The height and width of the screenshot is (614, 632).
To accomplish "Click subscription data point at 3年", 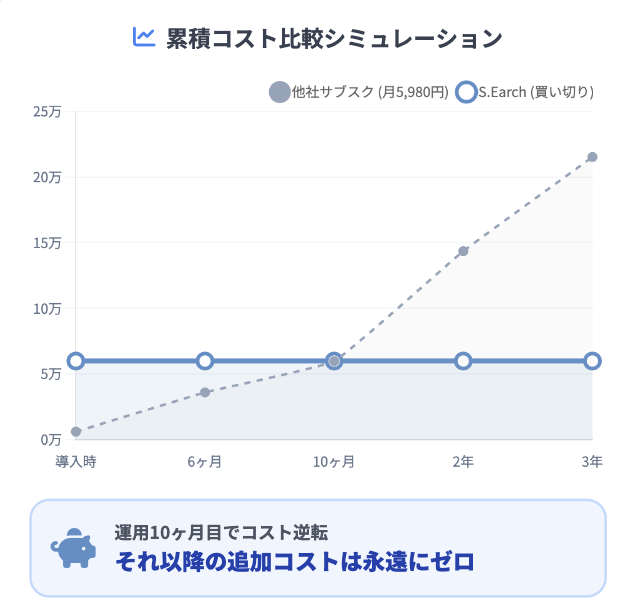I will [592, 157].
